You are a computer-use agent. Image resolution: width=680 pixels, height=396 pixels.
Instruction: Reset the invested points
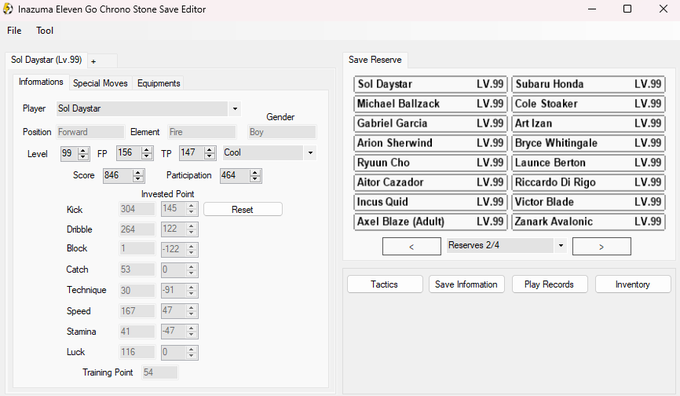pyautogui.click(x=242, y=209)
